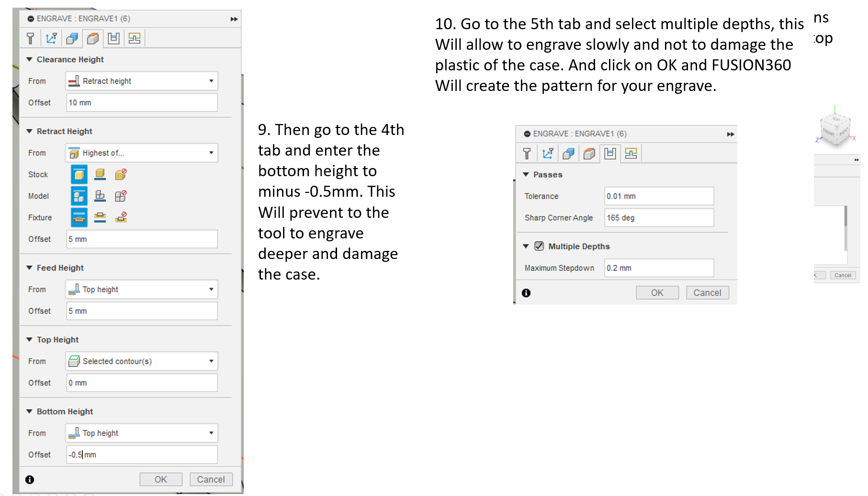868x496 pixels.
Task: Click the "Sharp Corner Angle" label
Action: (559, 217)
